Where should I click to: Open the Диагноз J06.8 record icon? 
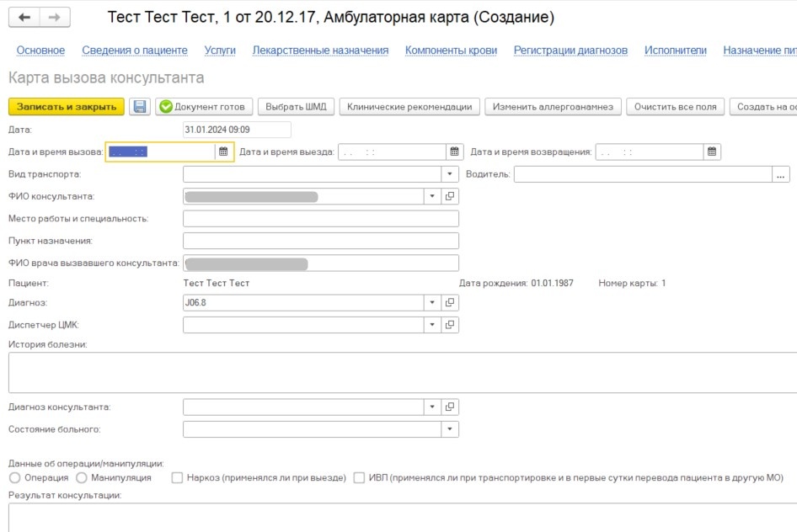coord(450,303)
